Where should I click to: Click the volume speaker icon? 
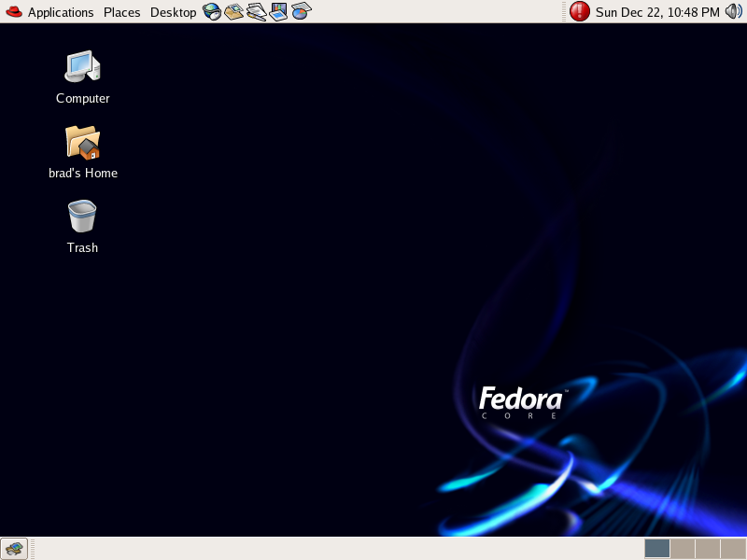pos(734,11)
